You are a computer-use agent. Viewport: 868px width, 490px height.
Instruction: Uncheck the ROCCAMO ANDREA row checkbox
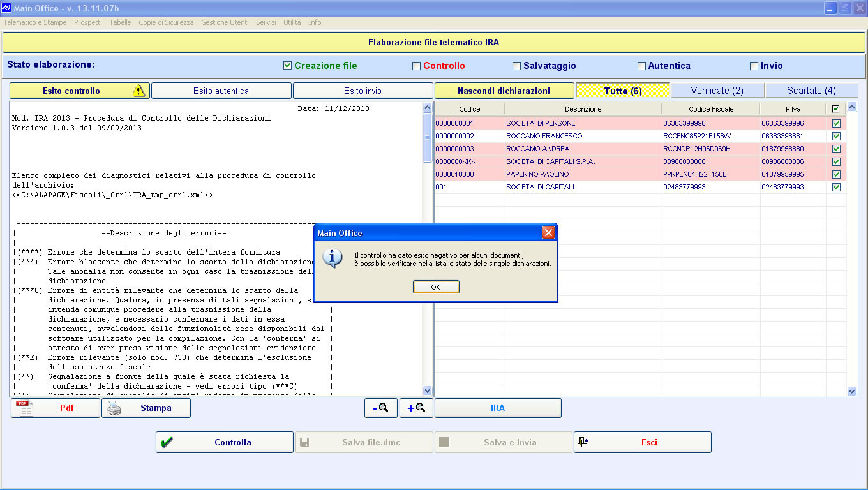[x=836, y=149]
